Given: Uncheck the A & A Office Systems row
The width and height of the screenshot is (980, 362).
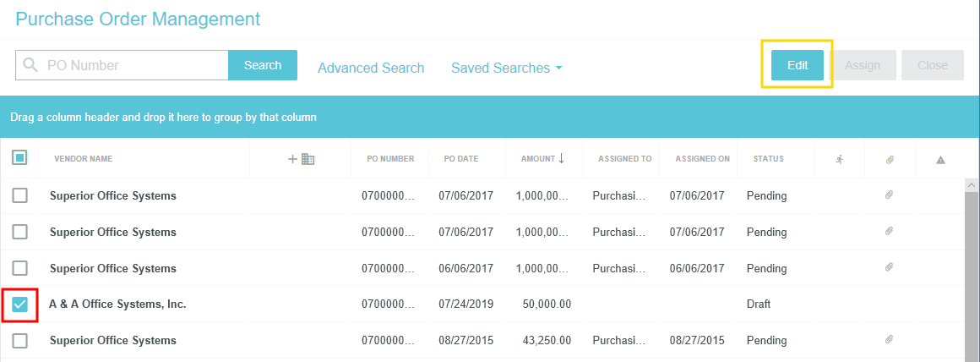Looking at the screenshot, I should point(19,304).
